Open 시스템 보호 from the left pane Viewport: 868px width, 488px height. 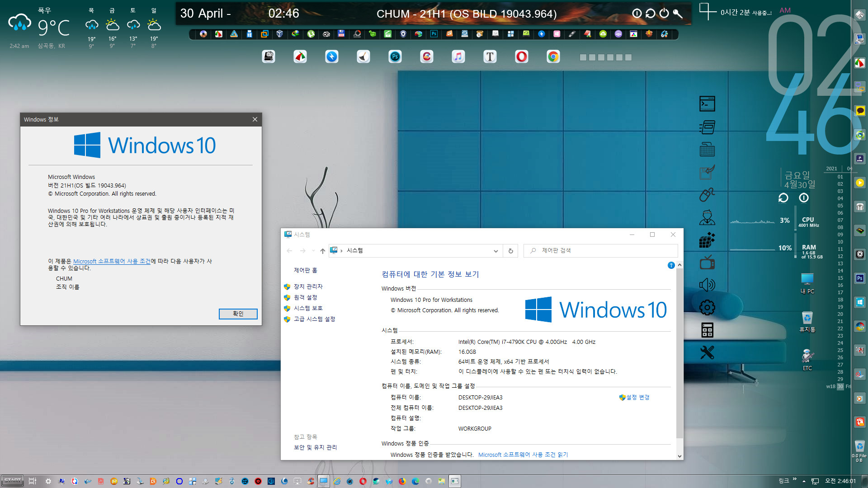[x=308, y=308]
